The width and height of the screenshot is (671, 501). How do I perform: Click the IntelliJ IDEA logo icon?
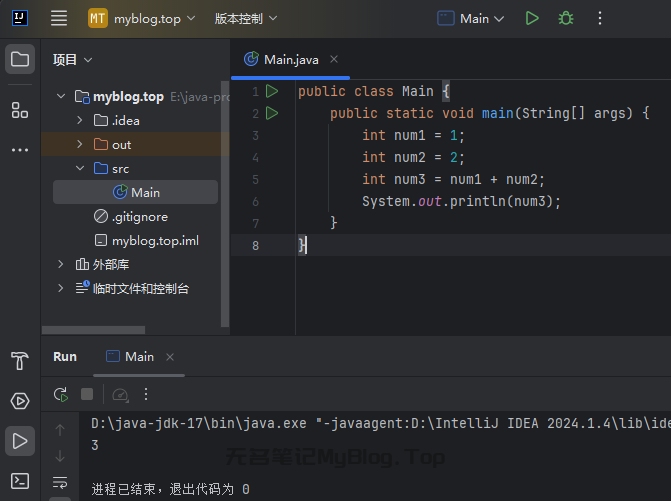(20, 18)
